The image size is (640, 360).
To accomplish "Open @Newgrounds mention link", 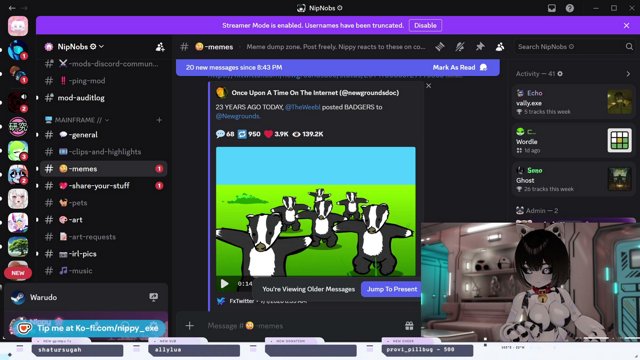I will click(238, 116).
